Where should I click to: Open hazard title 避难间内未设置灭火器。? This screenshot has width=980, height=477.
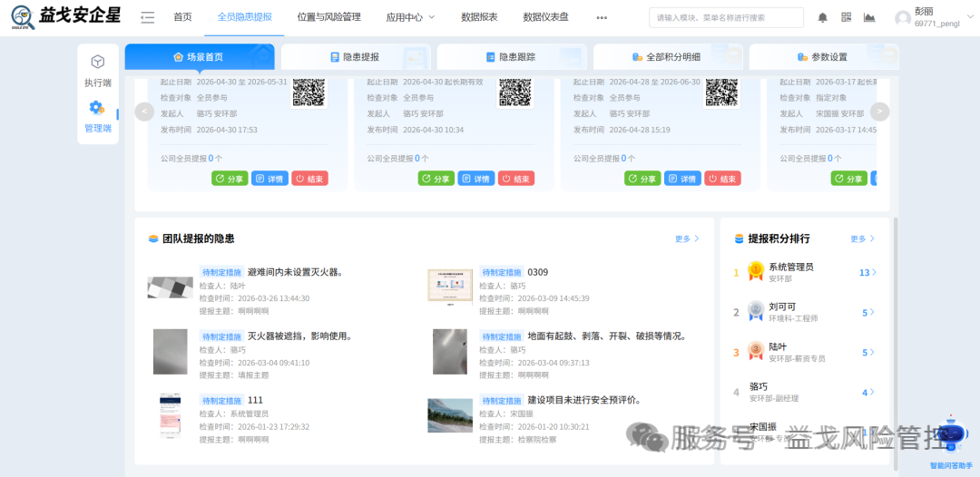tap(296, 271)
